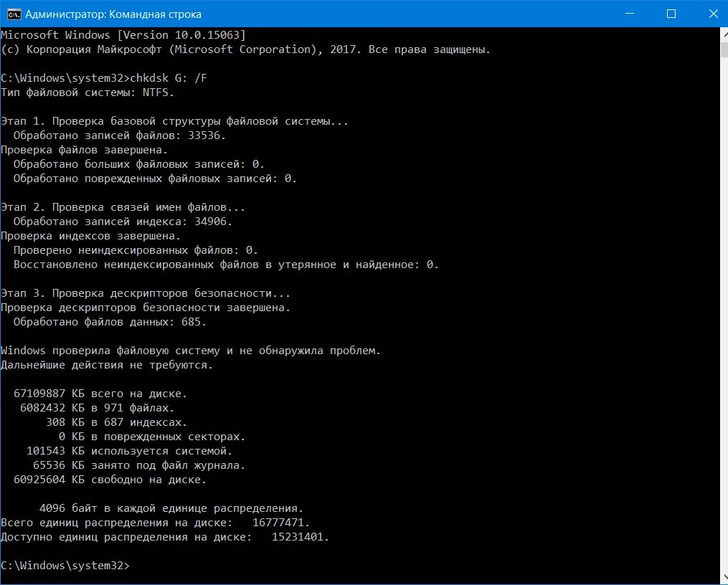Open the command prompt system menu icon

click(14, 14)
